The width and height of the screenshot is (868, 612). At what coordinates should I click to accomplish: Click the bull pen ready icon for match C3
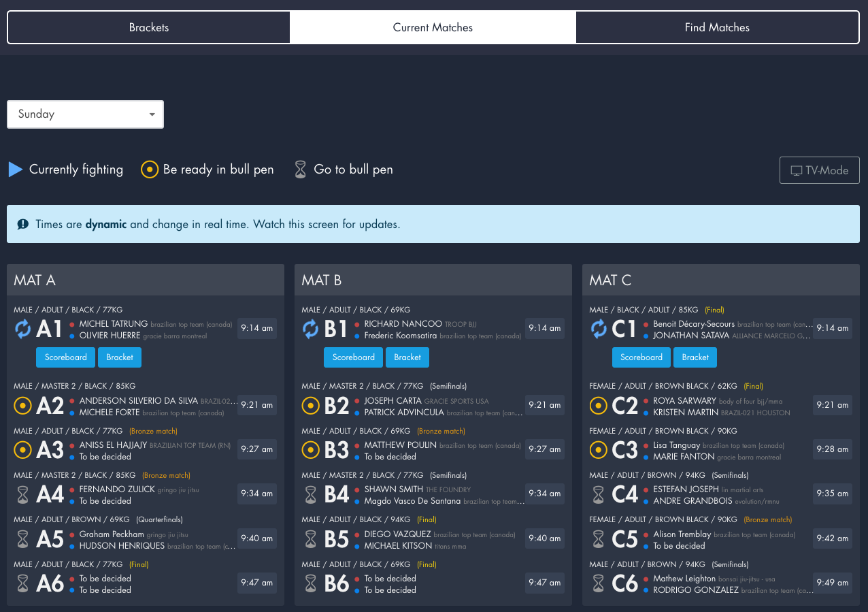[598, 449]
